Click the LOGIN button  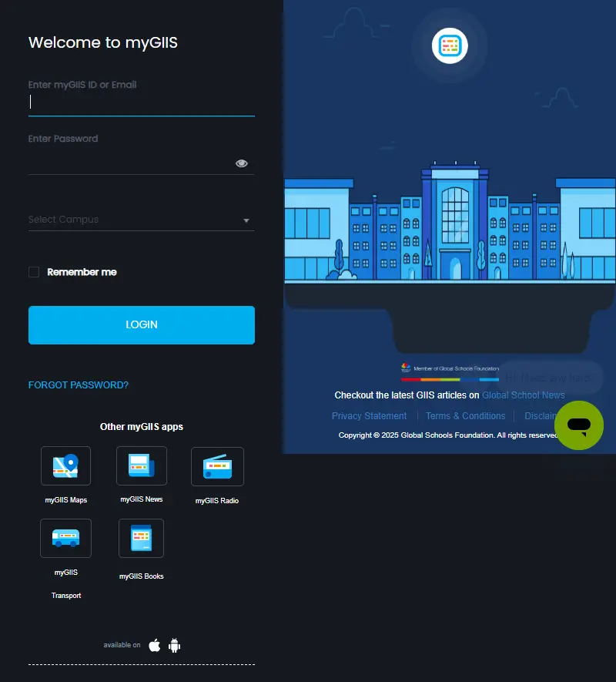(x=141, y=325)
